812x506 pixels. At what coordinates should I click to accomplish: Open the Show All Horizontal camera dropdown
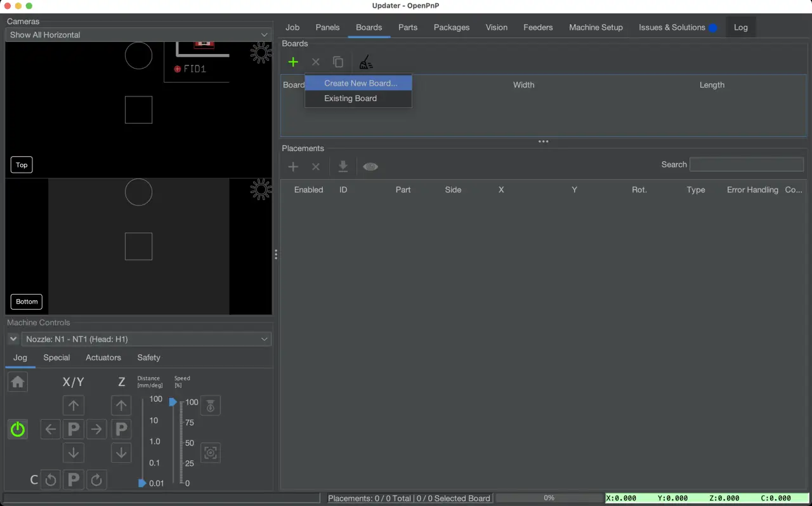[138, 35]
